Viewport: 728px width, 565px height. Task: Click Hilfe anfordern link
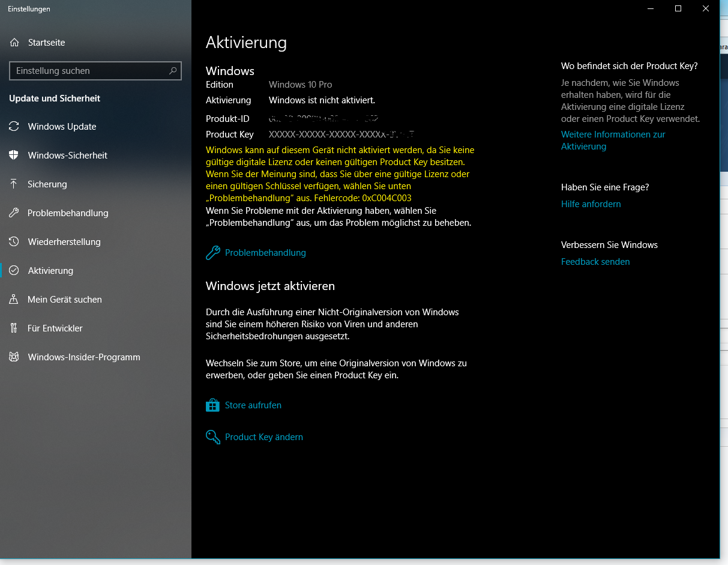point(591,204)
